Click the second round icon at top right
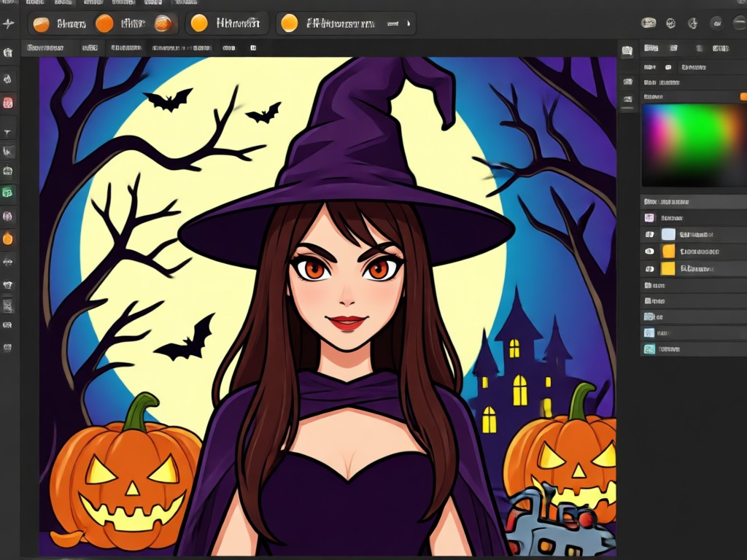The height and width of the screenshot is (560, 747). pos(671,23)
